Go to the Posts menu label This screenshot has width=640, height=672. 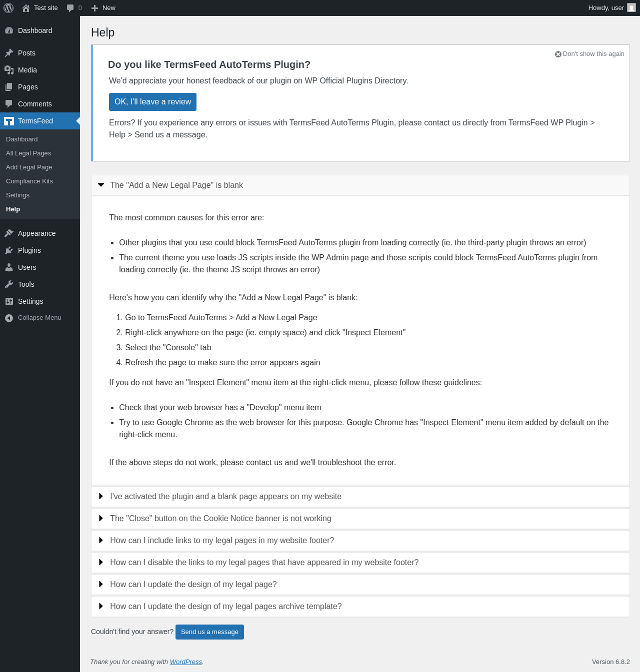(26, 53)
